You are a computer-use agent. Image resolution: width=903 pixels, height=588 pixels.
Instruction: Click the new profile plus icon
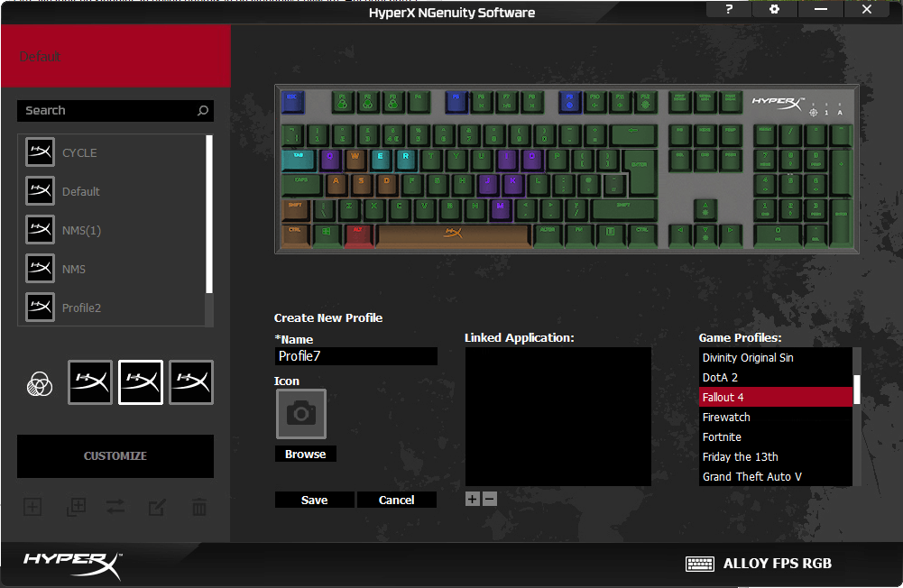pyautogui.click(x=32, y=507)
